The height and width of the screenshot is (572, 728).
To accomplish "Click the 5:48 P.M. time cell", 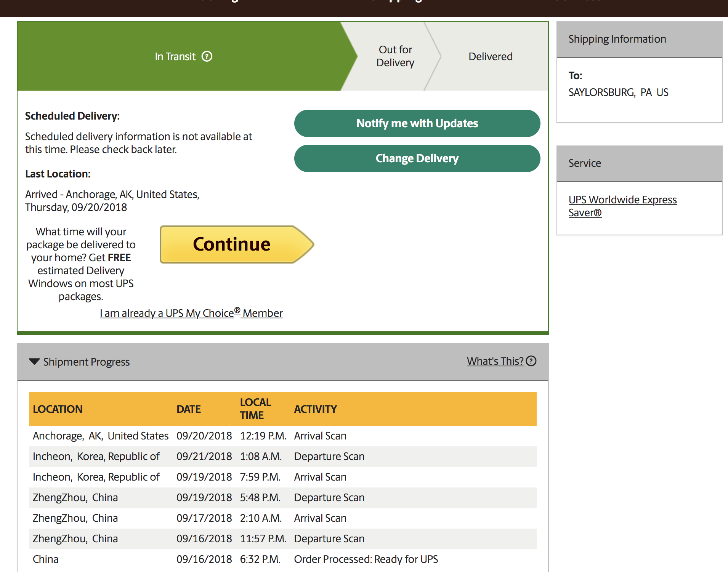I will coord(260,498).
